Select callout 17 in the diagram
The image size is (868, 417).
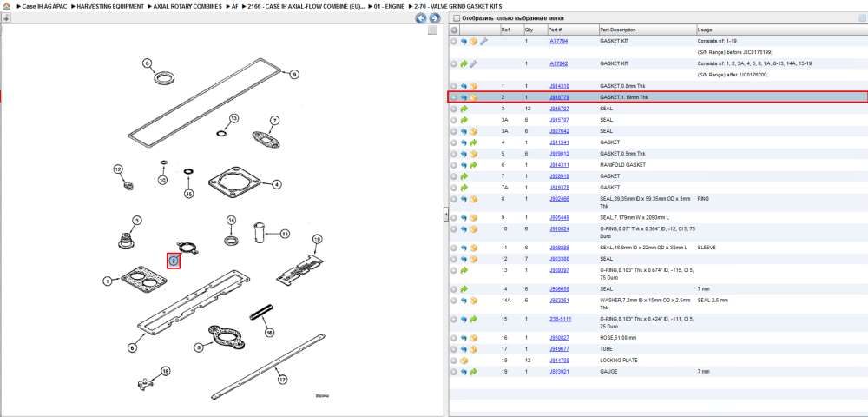point(282,380)
